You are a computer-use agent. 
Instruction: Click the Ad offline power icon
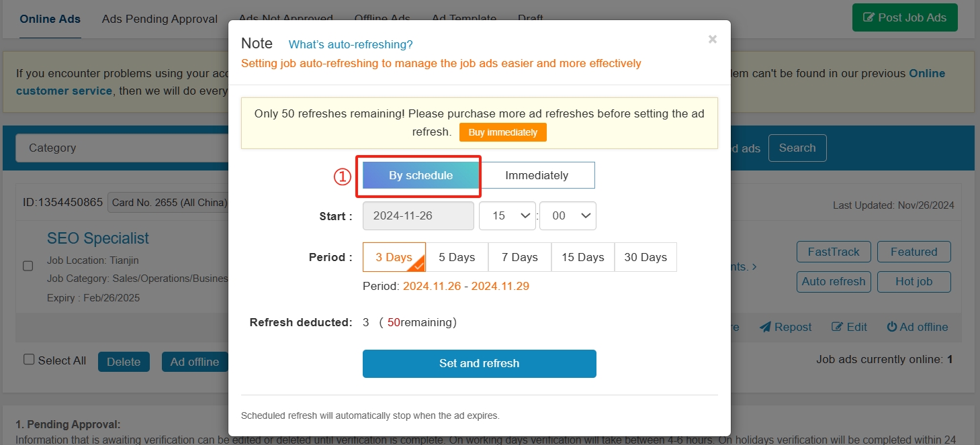click(x=892, y=327)
